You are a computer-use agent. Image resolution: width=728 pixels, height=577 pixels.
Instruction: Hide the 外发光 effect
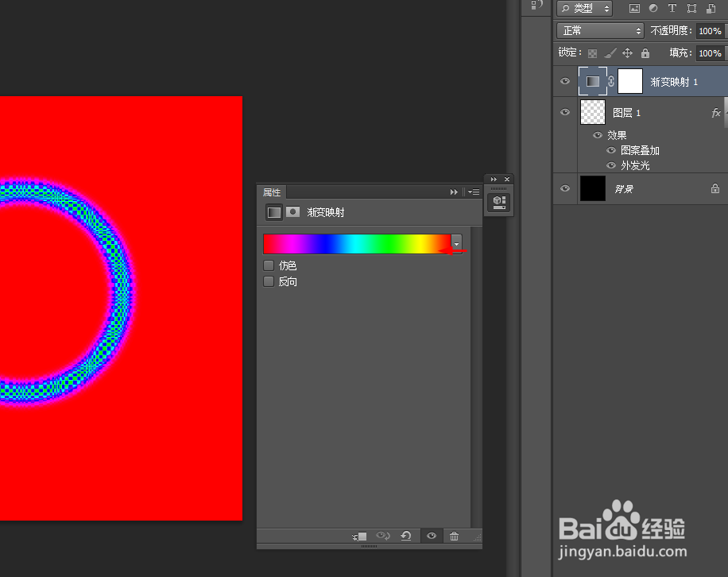[611, 165]
